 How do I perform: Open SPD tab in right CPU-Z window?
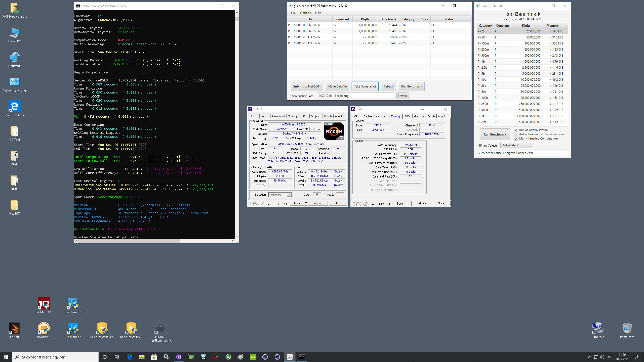coord(407,116)
